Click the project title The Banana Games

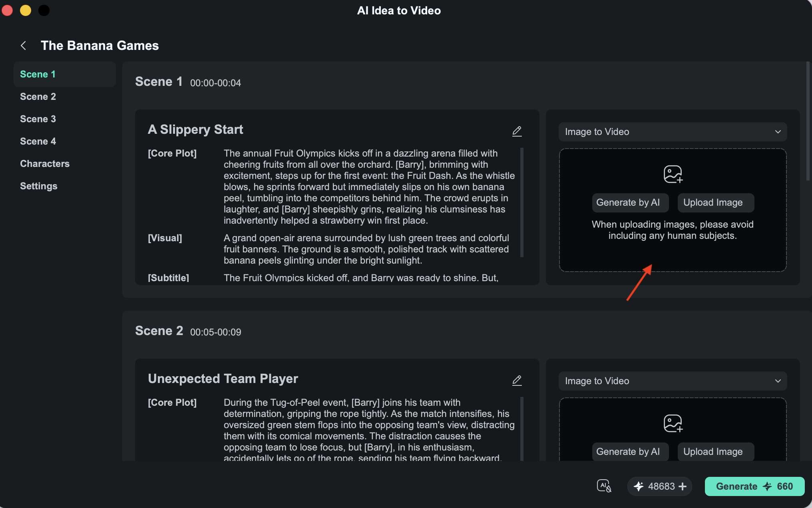coord(100,46)
